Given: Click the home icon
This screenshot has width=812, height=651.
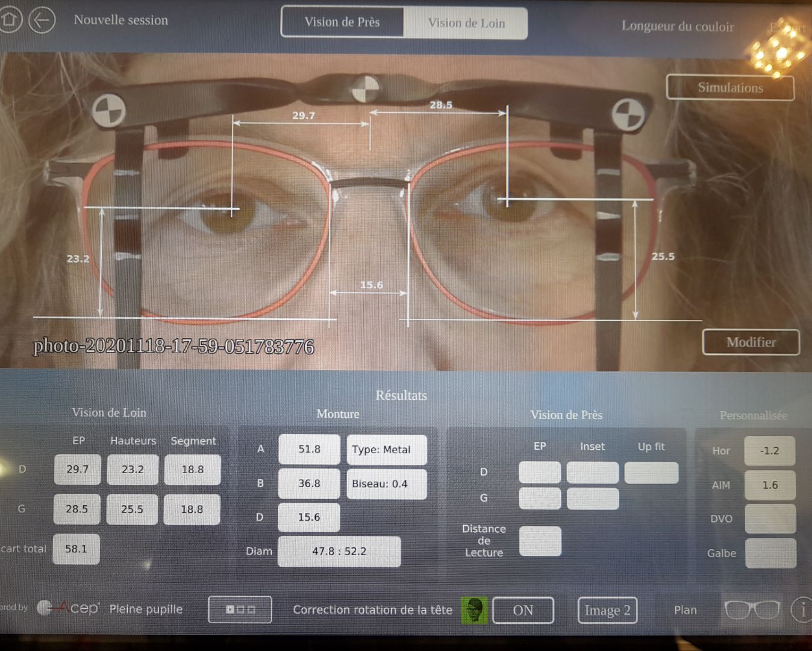Looking at the screenshot, I should point(9,19).
